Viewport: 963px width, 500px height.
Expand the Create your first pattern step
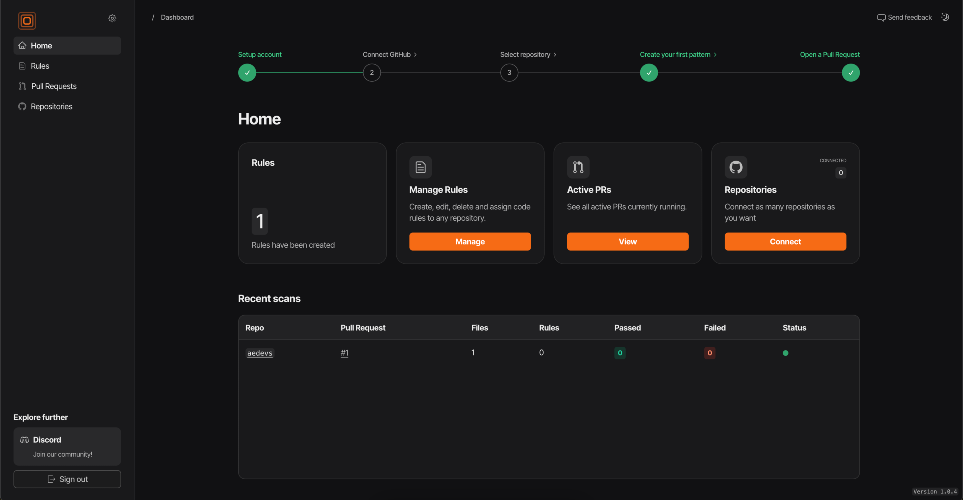click(678, 54)
